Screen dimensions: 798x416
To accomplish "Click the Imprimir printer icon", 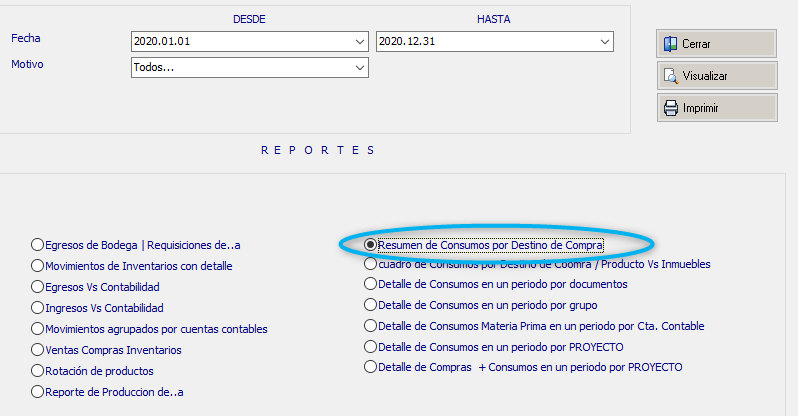I will tap(671, 108).
